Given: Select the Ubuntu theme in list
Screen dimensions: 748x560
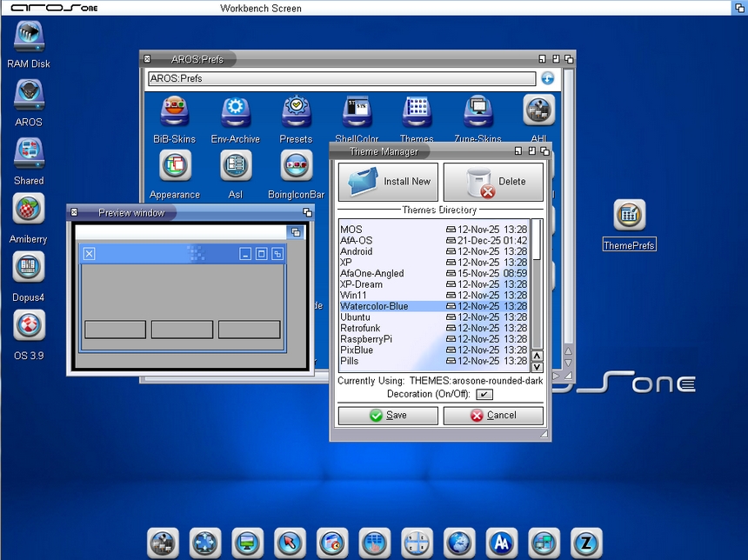Looking at the screenshot, I should pyautogui.click(x=391, y=317).
